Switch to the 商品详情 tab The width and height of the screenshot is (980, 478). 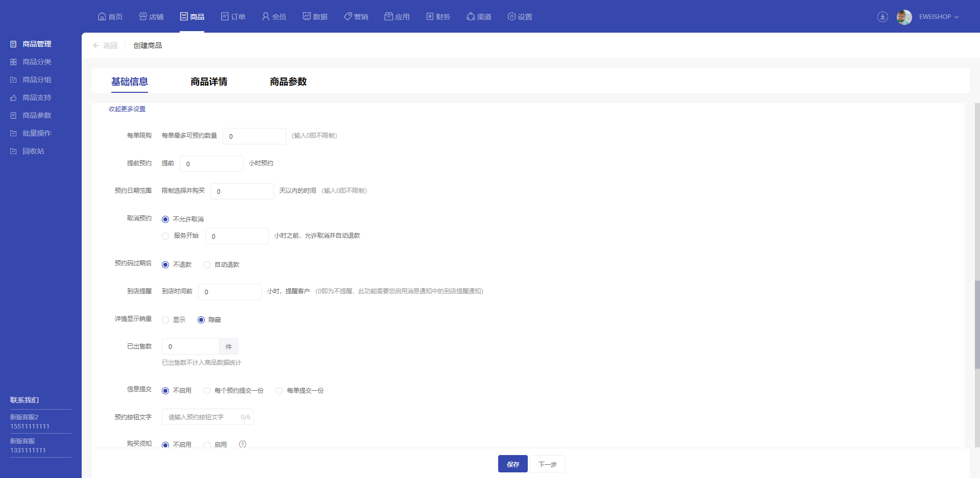[209, 82]
